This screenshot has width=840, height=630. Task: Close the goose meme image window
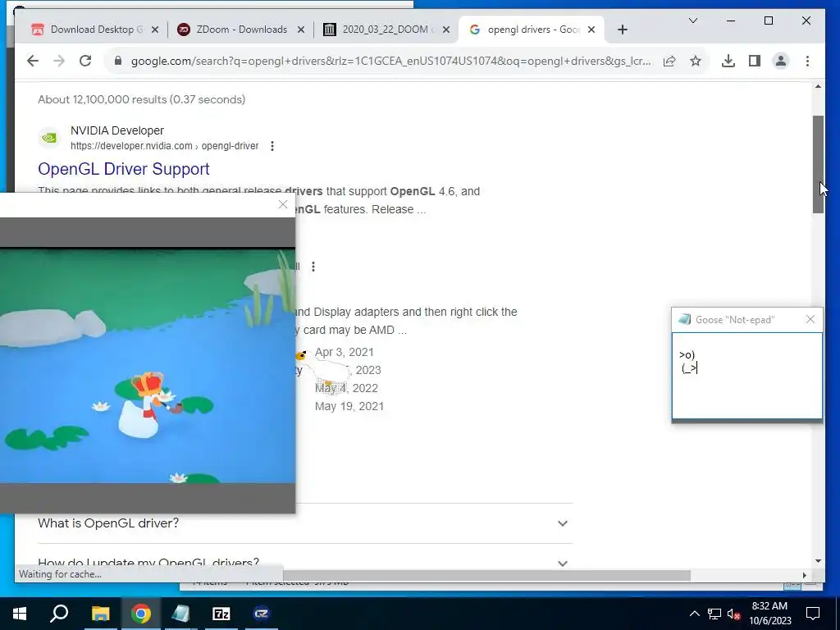(283, 204)
